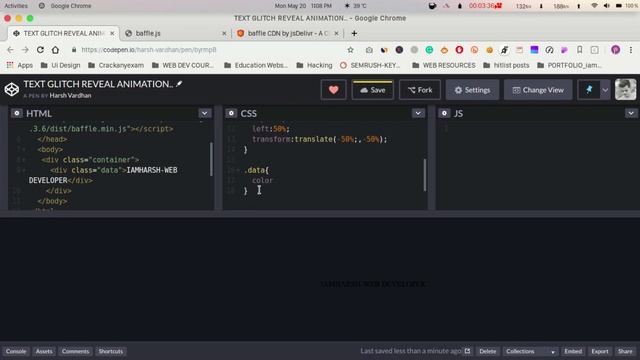The image size is (640, 360).
Task: Open the Assets panel
Action: [x=44, y=351]
